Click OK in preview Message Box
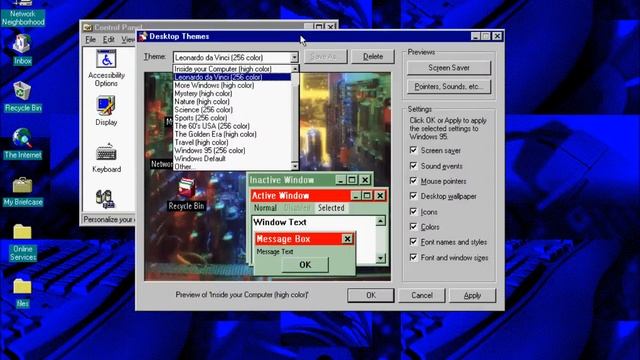Image resolution: width=640 pixels, height=360 pixels. point(305,265)
